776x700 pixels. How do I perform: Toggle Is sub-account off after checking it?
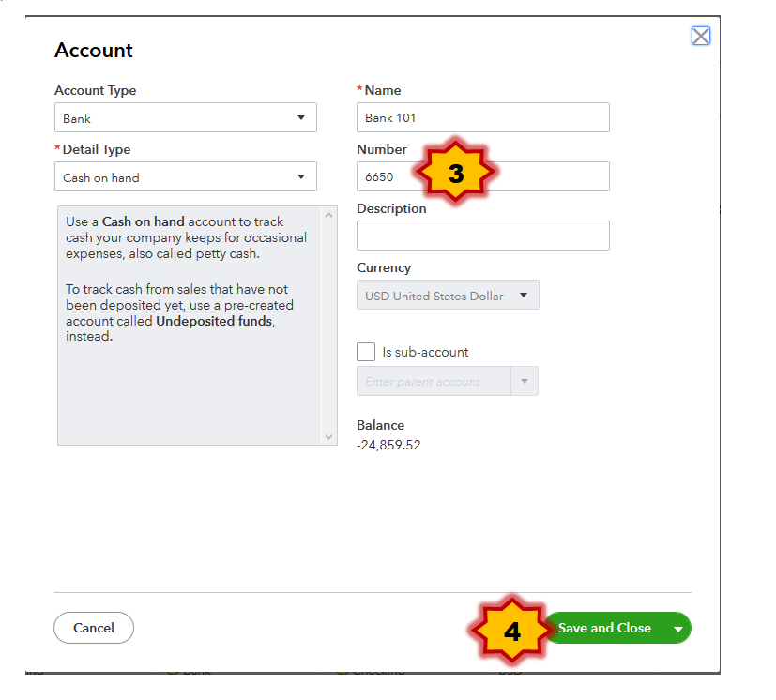pyautogui.click(x=365, y=351)
